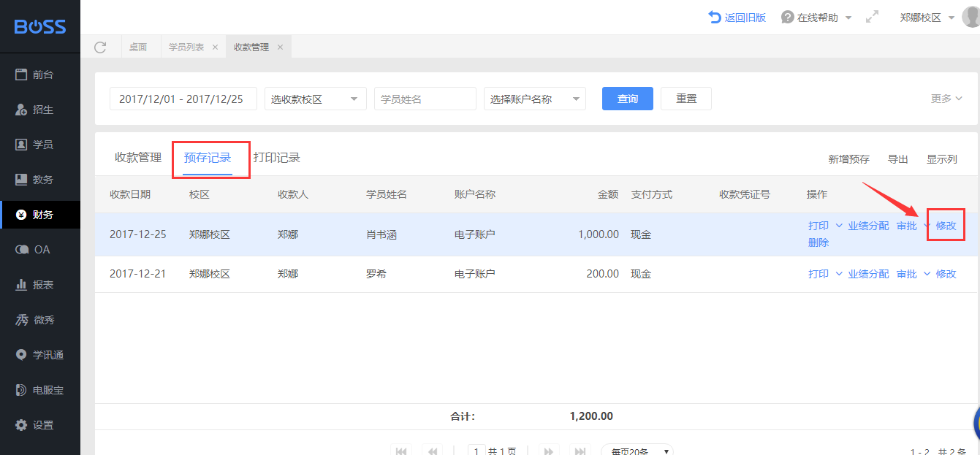Click the fullscreen expand icon
Viewport: 980px width, 455px height.
(x=872, y=18)
